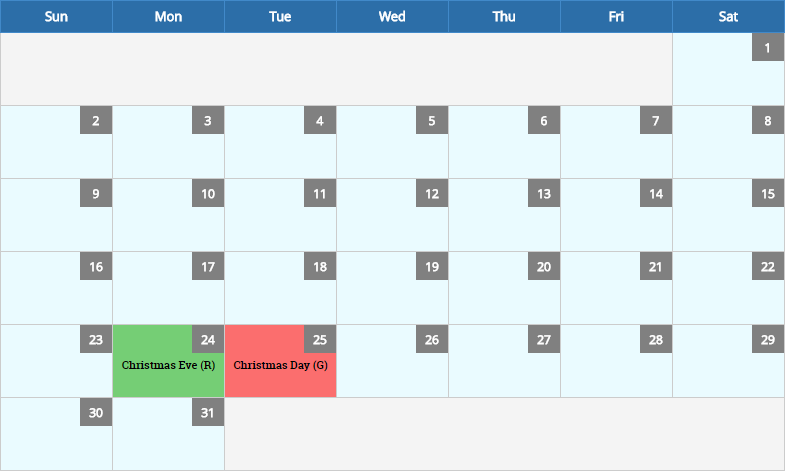Pick the 2 date badge
The image size is (788, 471).
pyautogui.click(x=95, y=121)
